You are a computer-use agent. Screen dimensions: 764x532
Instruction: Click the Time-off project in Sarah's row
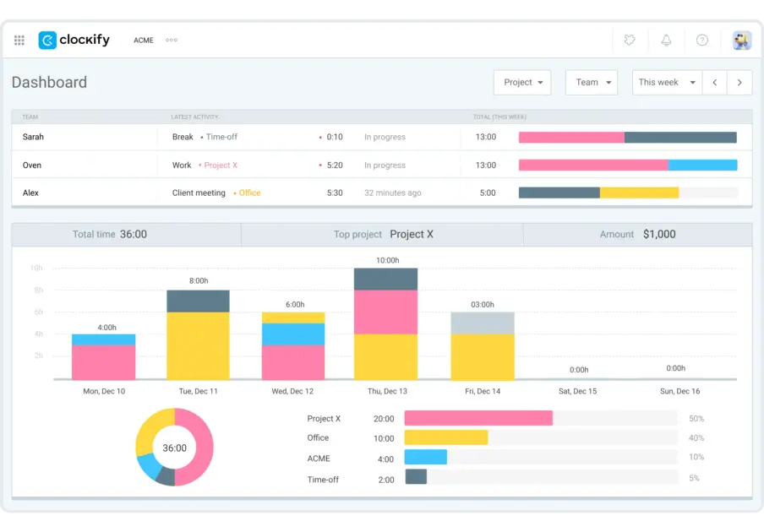[x=221, y=137]
